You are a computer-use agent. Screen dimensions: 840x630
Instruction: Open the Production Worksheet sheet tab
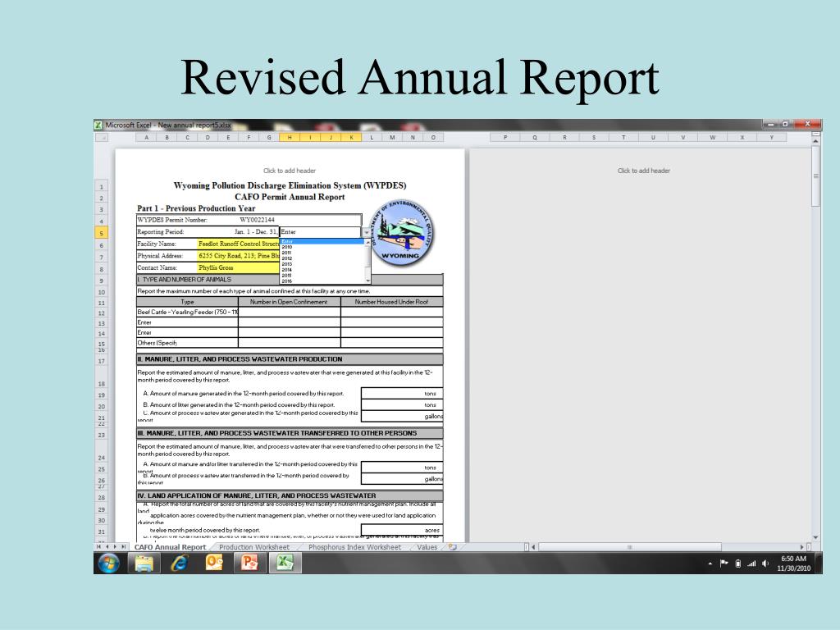click(254, 547)
